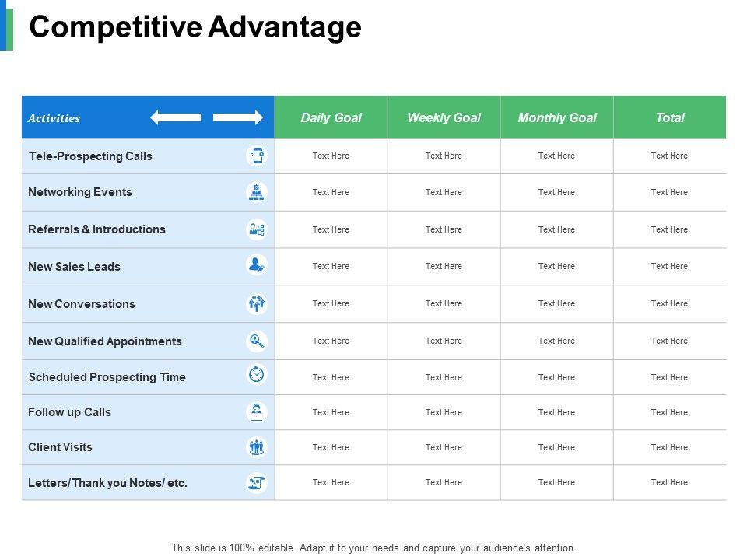Select the New Conversations people icon
The width and height of the screenshot is (747, 560).
(x=257, y=303)
